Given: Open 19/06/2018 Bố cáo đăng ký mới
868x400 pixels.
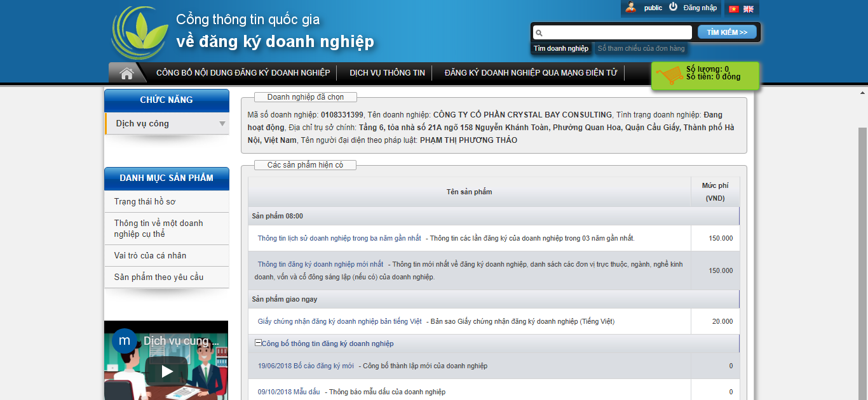Looking at the screenshot, I should [x=306, y=366].
